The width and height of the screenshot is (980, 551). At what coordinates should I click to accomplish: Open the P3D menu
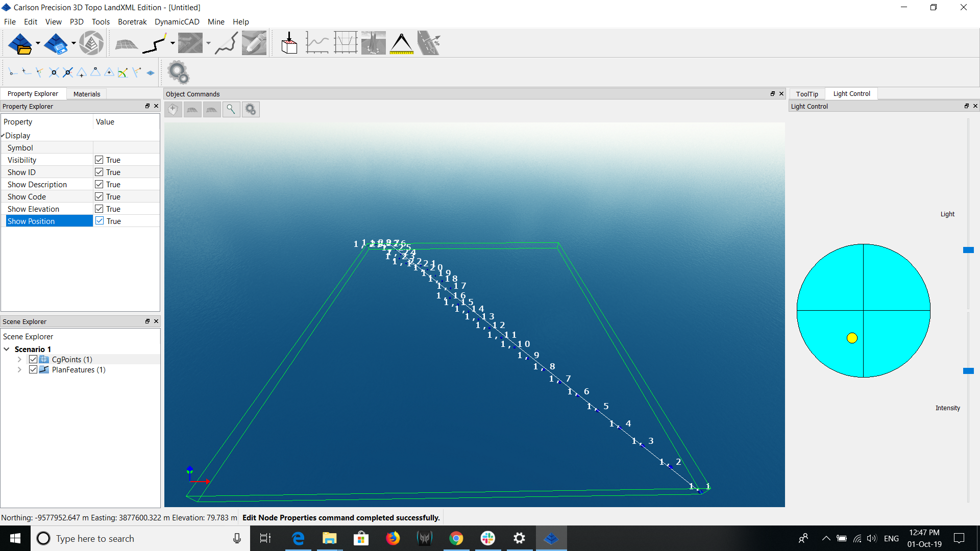(x=77, y=22)
